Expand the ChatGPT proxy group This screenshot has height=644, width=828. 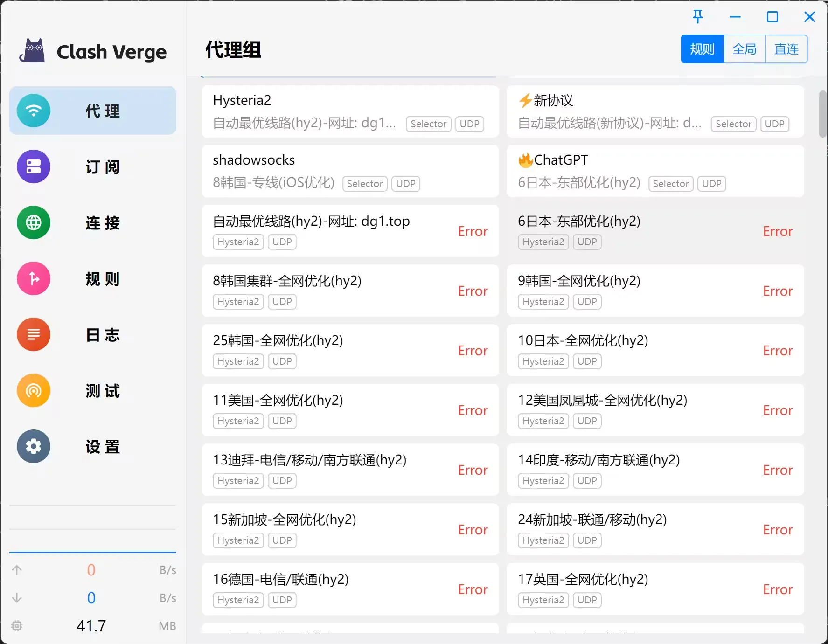[x=655, y=171]
